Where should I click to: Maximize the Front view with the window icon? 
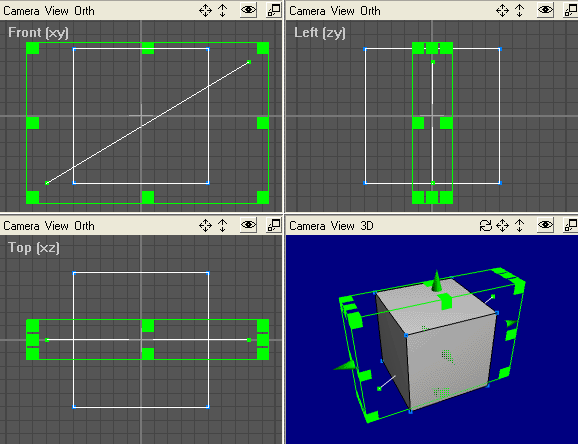(x=274, y=10)
